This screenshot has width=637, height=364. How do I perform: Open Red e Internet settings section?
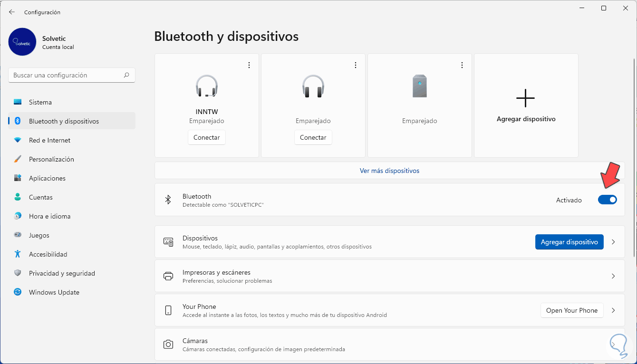(49, 140)
